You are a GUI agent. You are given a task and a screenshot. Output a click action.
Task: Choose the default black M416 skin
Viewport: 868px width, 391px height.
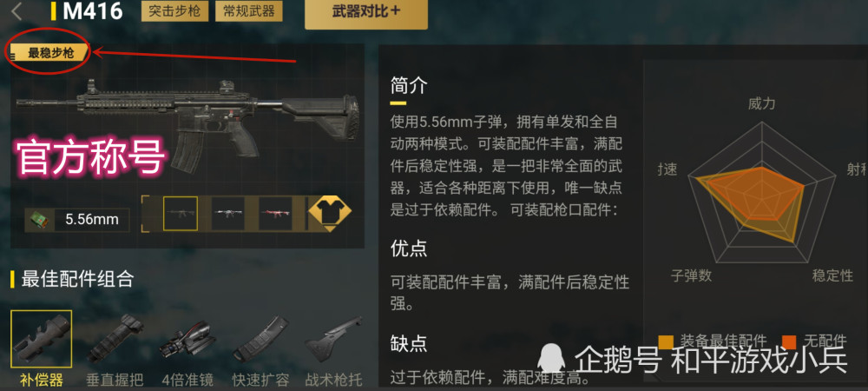click(x=181, y=213)
